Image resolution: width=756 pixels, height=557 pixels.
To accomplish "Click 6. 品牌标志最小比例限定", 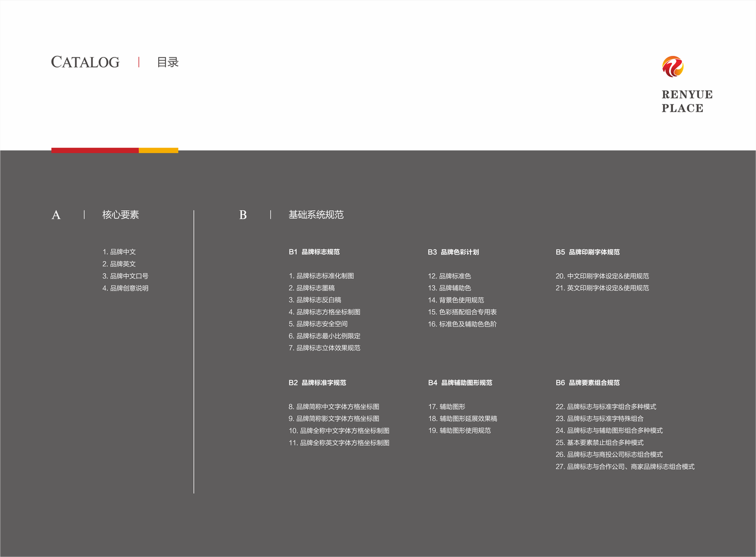I will tap(324, 336).
